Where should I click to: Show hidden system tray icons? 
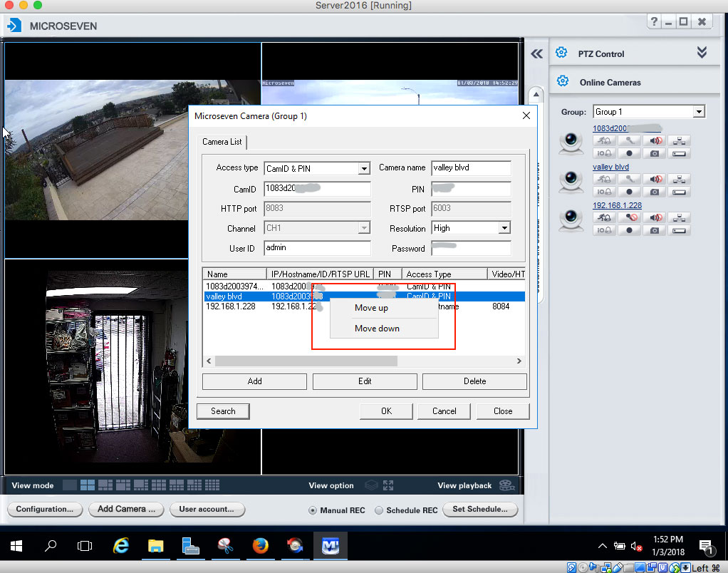[602, 546]
